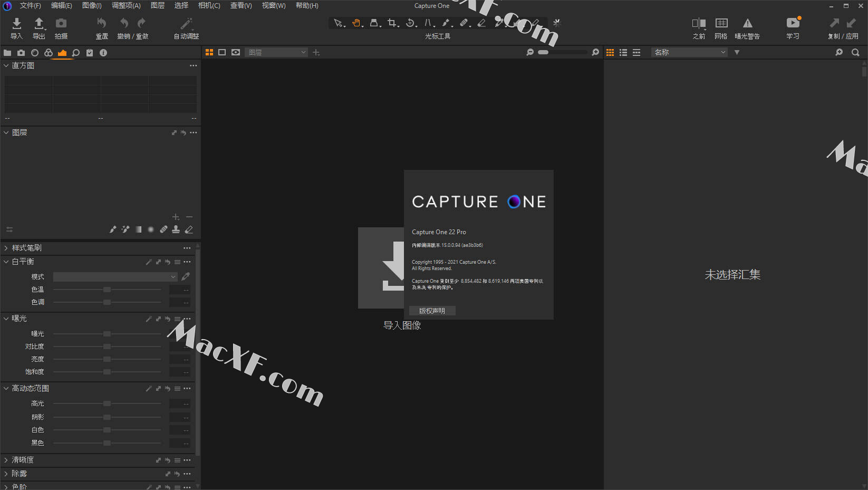Select the pointer cursor tool

pos(339,23)
